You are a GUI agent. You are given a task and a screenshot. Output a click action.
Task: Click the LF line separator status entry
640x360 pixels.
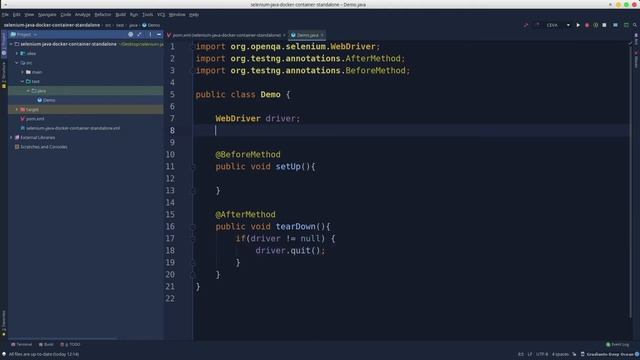tap(530, 354)
